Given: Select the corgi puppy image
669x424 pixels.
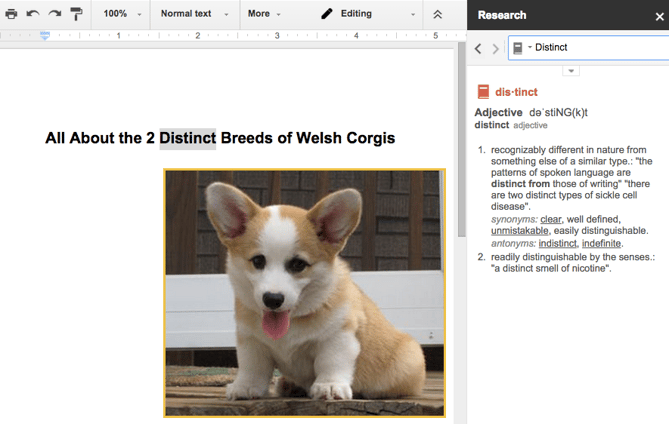Looking at the screenshot, I should click(x=304, y=292).
